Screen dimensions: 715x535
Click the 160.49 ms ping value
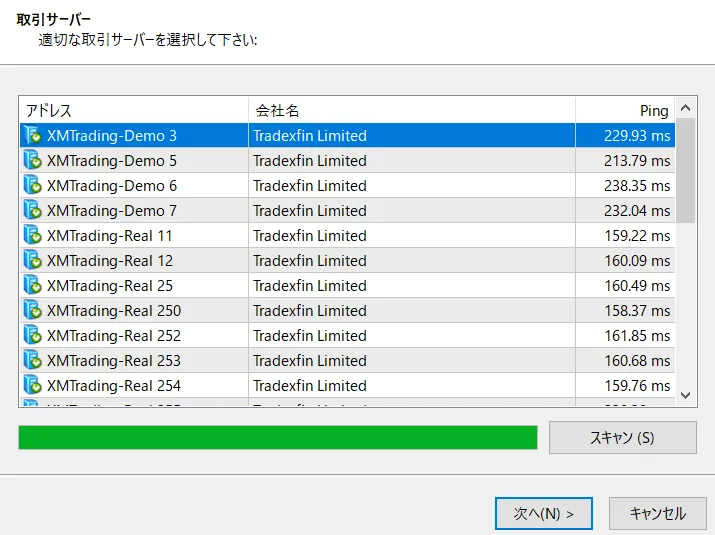point(637,286)
